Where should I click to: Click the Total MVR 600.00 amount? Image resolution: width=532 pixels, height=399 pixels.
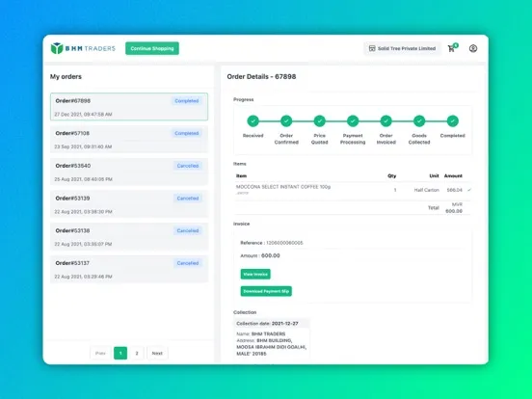coord(454,207)
